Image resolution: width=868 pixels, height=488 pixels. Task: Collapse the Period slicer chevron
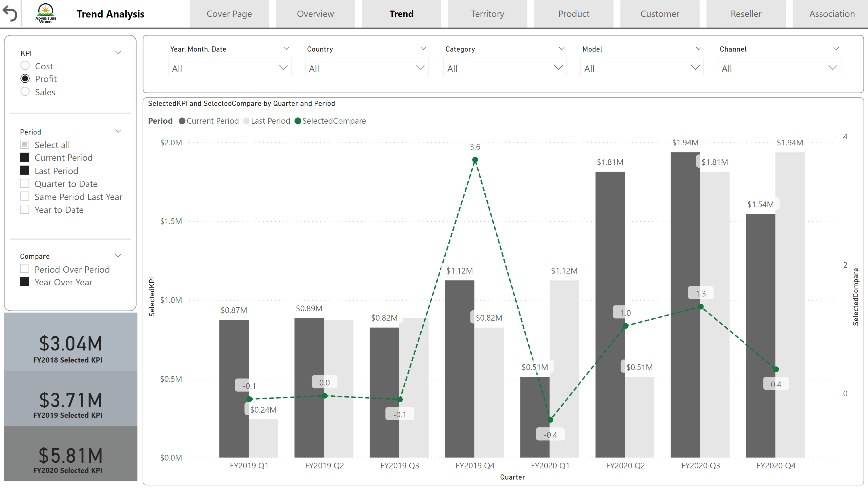pyautogui.click(x=118, y=131)
